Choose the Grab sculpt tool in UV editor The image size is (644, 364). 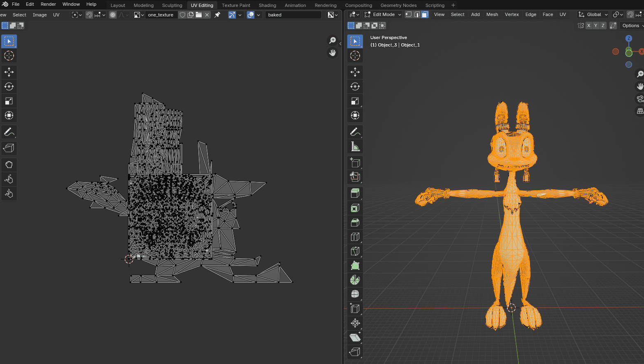pos(9,165)
